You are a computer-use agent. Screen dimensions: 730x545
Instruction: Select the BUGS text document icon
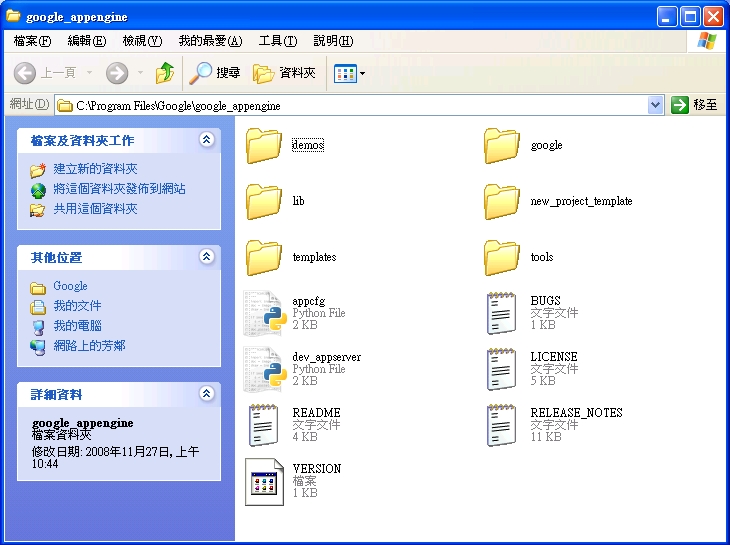(x=501, y=313)
